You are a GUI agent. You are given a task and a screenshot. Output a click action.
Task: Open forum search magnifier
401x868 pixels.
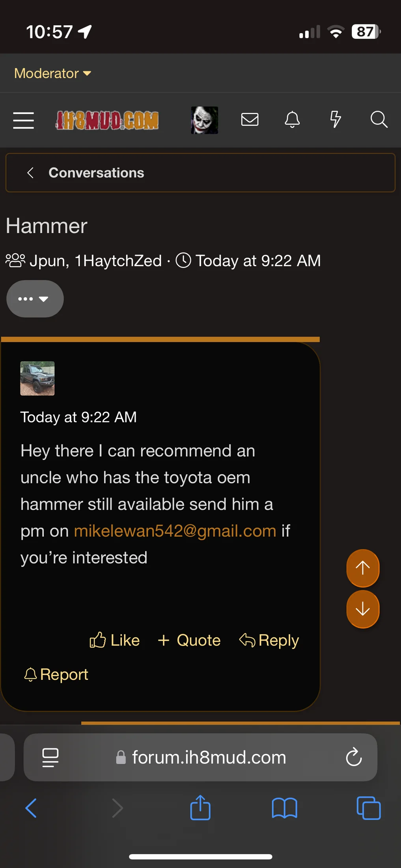(379, 120)
